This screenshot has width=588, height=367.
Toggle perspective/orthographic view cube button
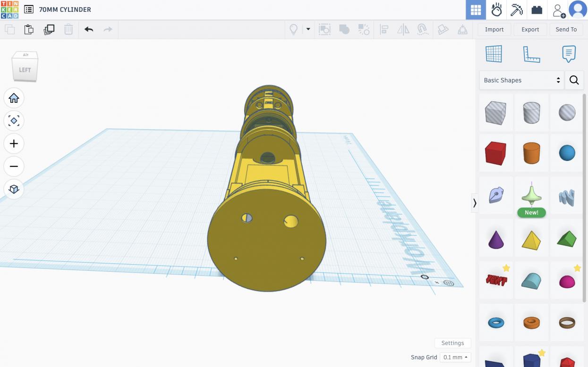[14, 189]
